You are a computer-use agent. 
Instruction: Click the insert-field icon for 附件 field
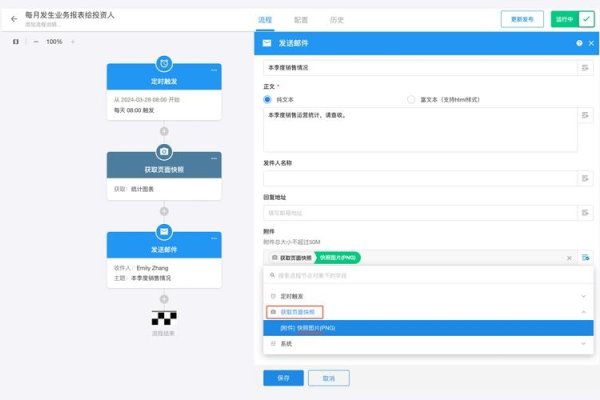(x=585, y=258)
